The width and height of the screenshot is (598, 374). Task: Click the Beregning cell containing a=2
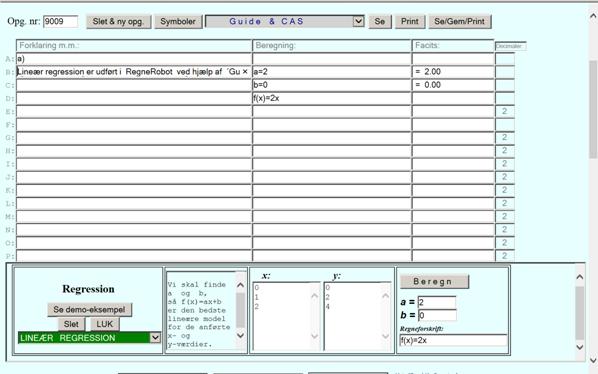[331, 72]
